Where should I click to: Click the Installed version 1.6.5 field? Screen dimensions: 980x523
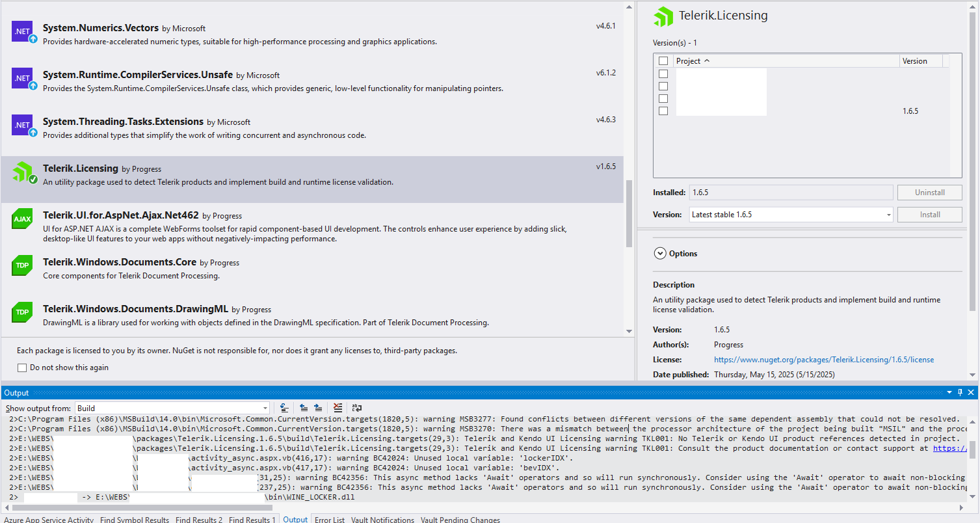point(791,193)
